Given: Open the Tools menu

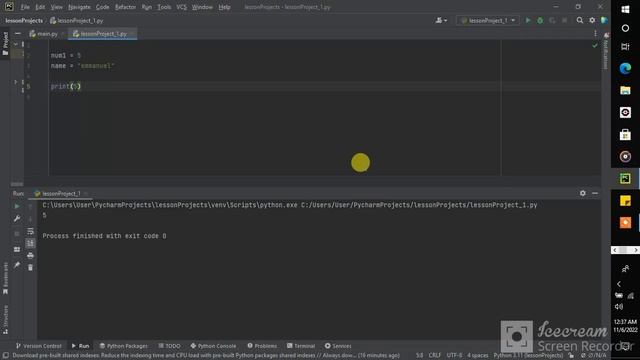Looking at the screenshot, I should tap(164, 7).
